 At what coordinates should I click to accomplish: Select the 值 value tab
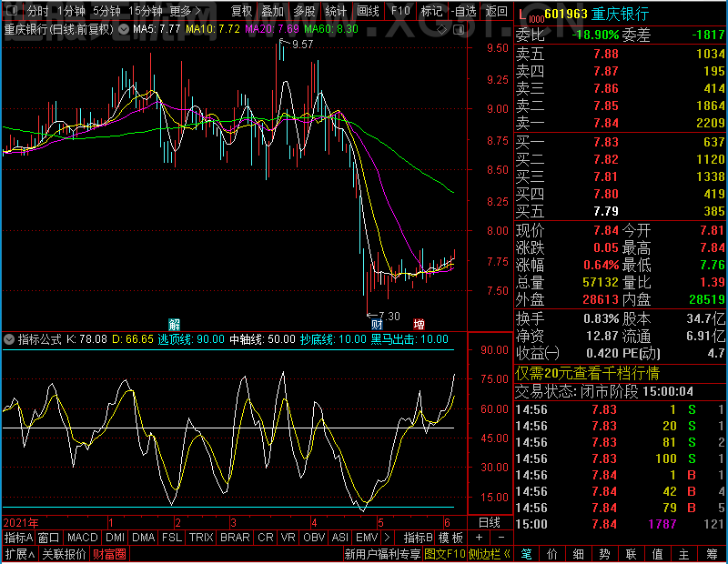click(x=657, y=554)
